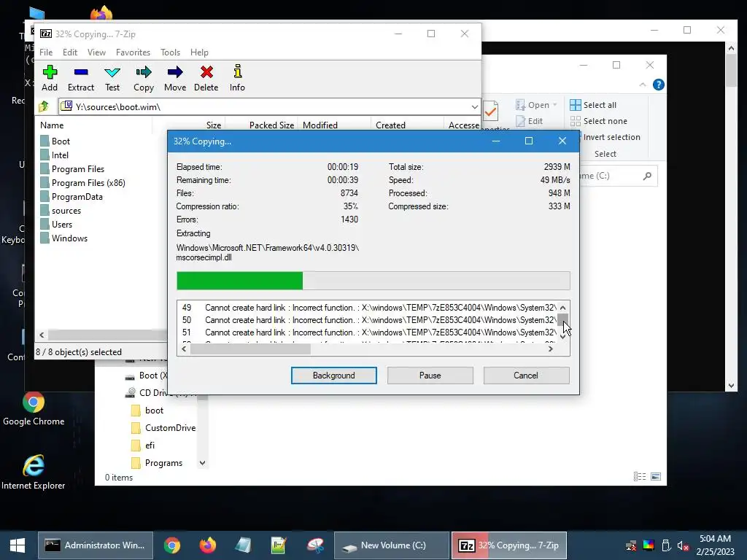Screen dimensions: 747x560
Task: Click the Info toolbar icon
Action: pos(237,79)
